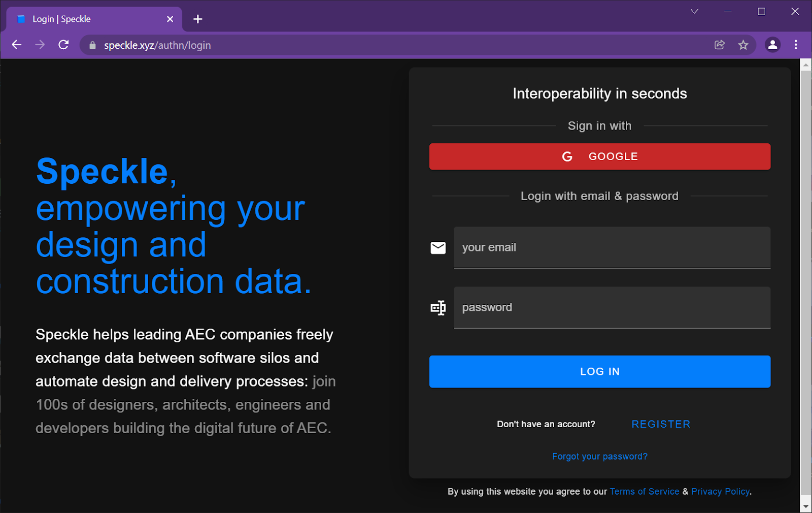Open a new tab with the plus button
Screen dimensions: 812x513
198,19
